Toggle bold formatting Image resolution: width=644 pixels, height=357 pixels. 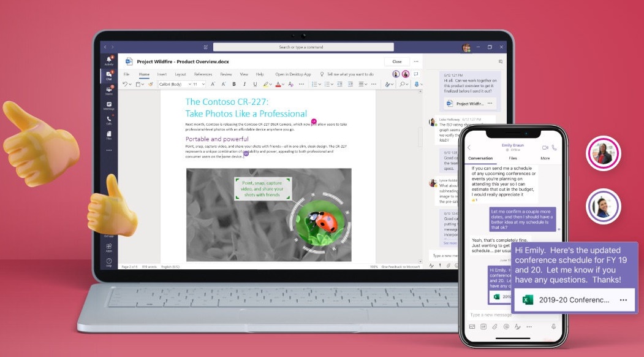pyautogui.click(x=234, y=84)
